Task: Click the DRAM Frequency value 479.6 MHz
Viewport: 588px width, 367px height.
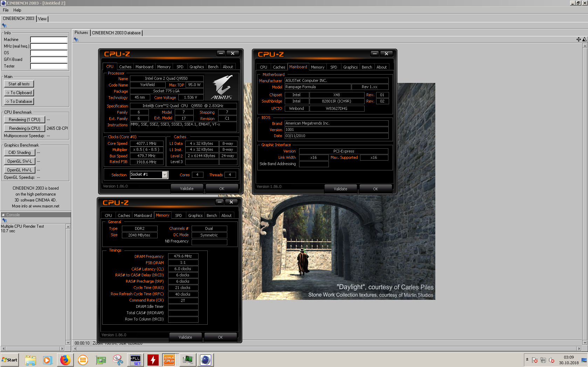Action: coord(183,256)
